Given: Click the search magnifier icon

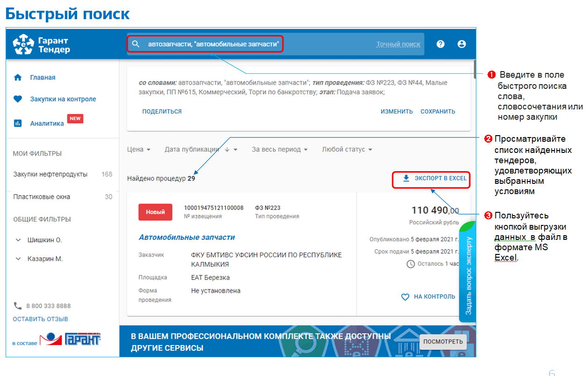Looking at the screenshot, I should (136, 44).
